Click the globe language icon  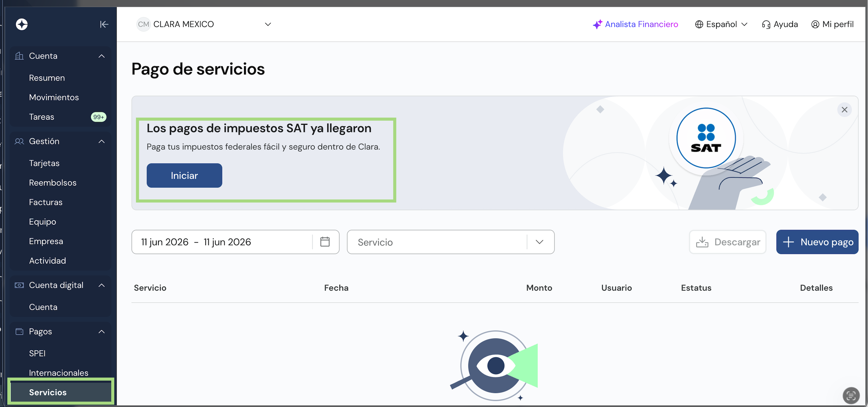(699, 24)
